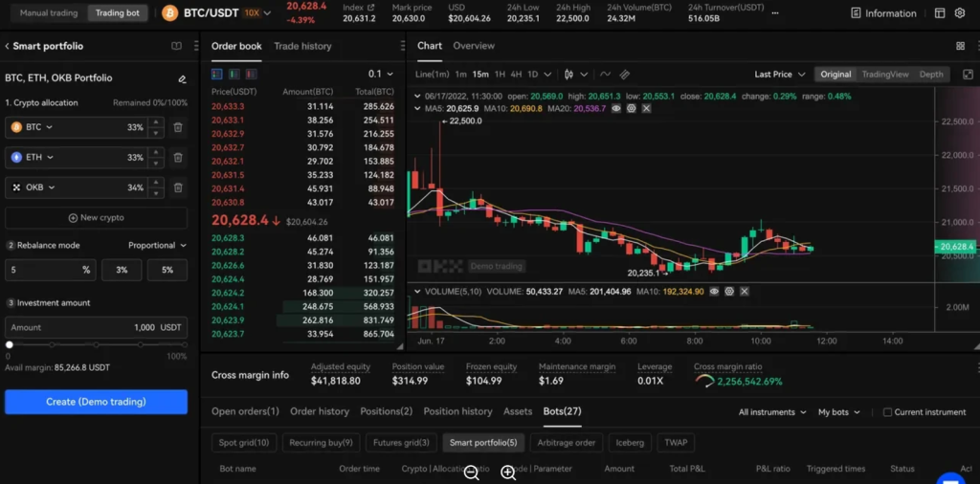This screenshot has width=980, height=484.
Task: Click the investment amount slider handle
Action: click(x=10, y=344)
